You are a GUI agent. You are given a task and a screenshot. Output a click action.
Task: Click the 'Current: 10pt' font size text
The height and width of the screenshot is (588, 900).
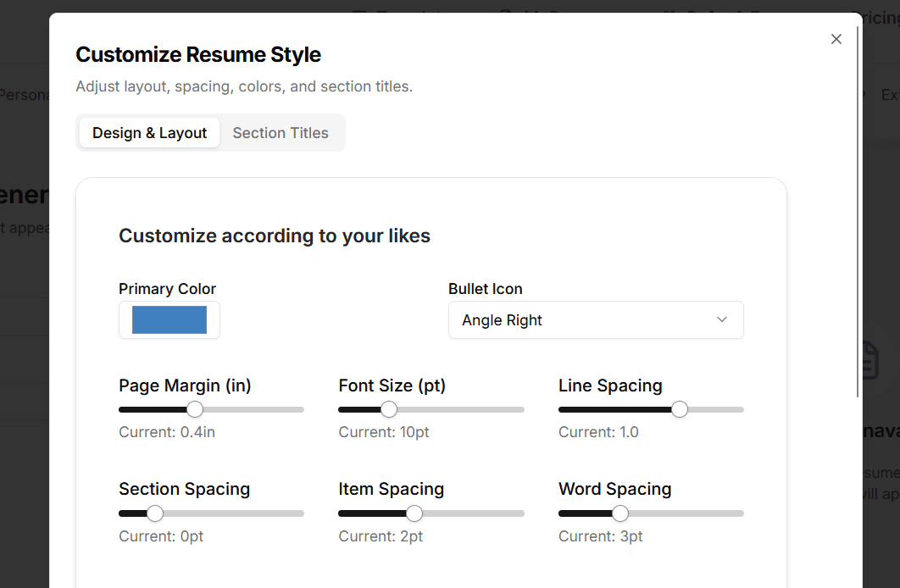click(x=383, y=432)
